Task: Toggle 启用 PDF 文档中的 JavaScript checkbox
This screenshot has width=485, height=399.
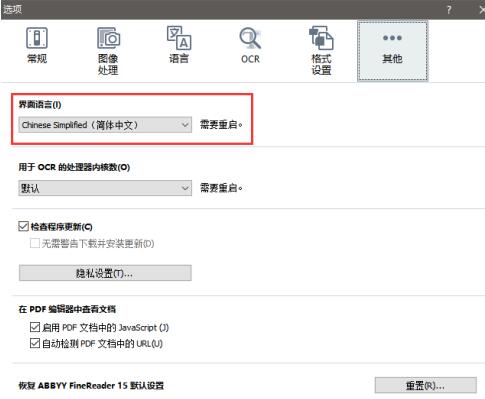Action: click(35, 327)
